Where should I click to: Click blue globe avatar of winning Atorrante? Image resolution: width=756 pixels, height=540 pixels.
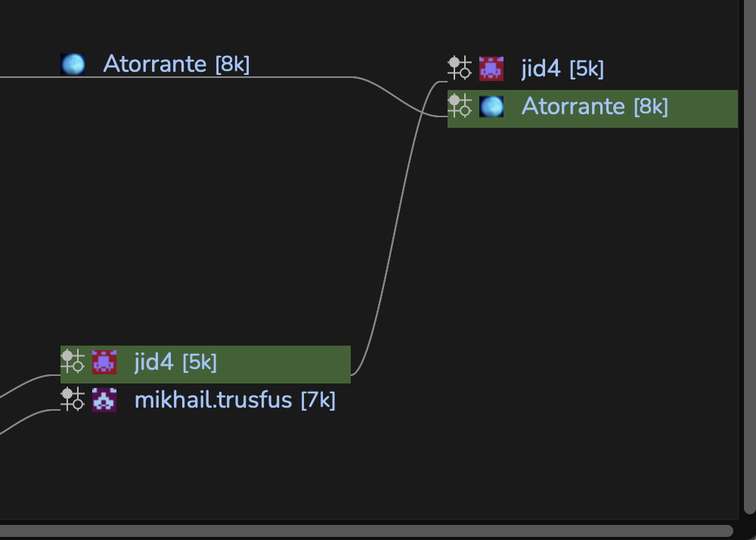(x=491, y=107)
